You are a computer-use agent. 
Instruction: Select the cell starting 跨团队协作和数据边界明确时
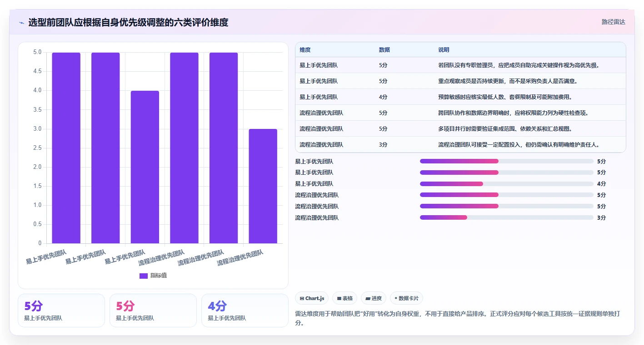(x=529, y=113)
